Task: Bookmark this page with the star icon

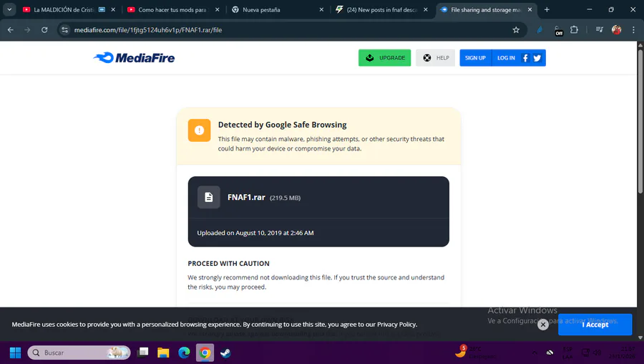Action: click(x=516, y=29)
